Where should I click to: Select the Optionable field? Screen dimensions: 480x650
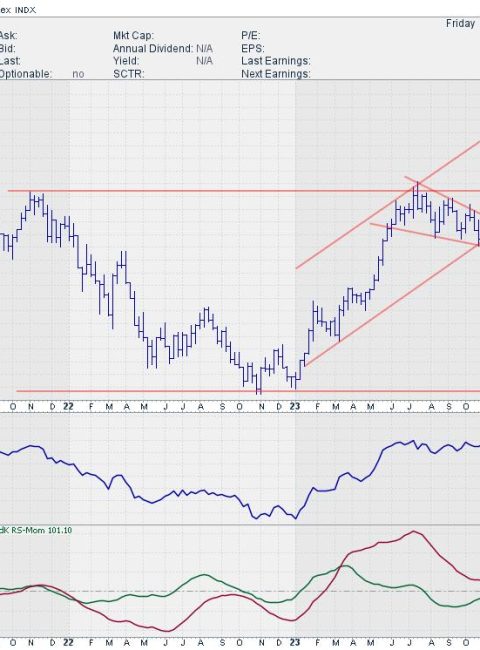click(41, 74)
